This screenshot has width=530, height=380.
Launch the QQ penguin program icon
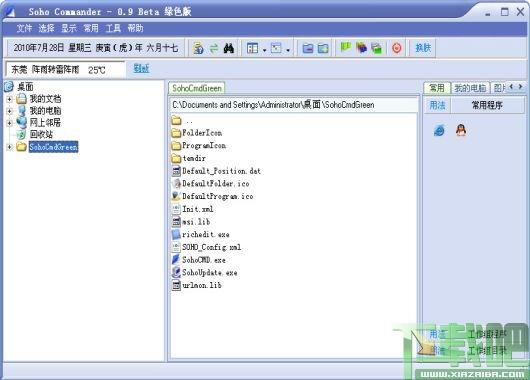[461, 130]
